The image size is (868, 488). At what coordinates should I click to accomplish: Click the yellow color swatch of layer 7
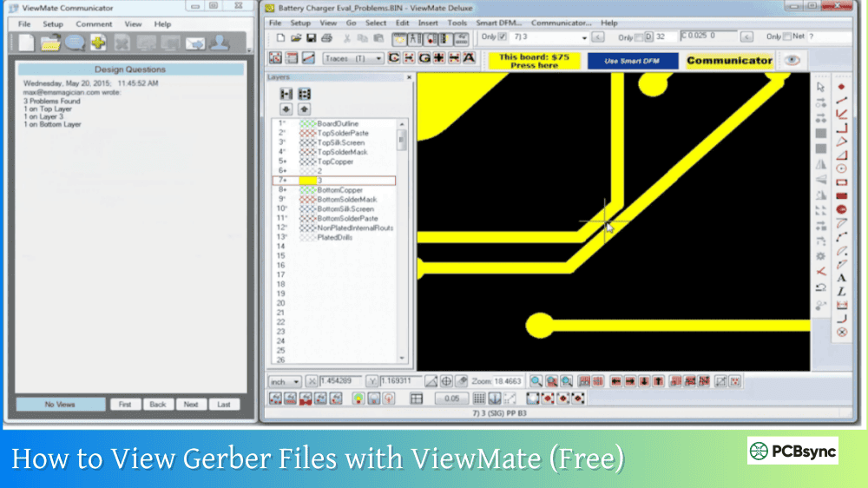[307, 181]
